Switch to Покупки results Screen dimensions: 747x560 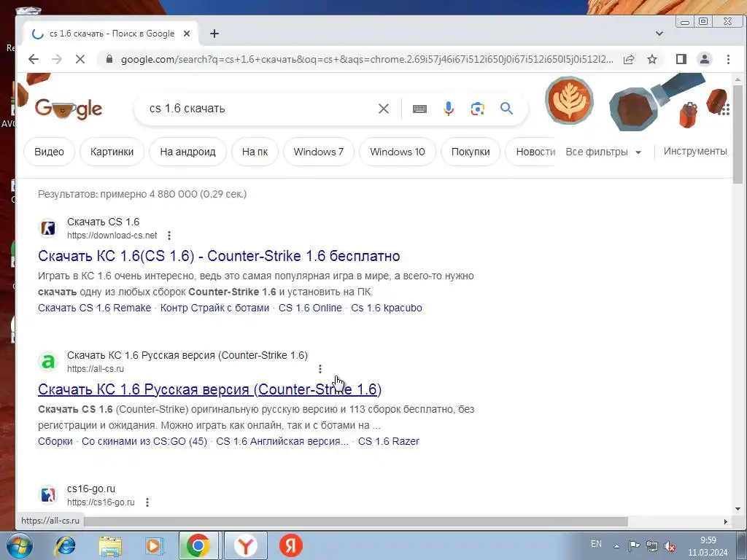(471, 152)
